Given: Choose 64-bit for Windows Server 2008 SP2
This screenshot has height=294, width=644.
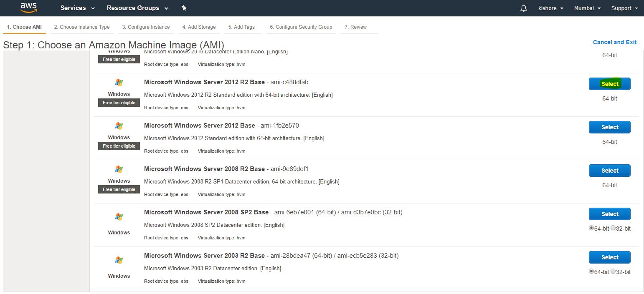Looking at the screenshot, I should (591, 228).
